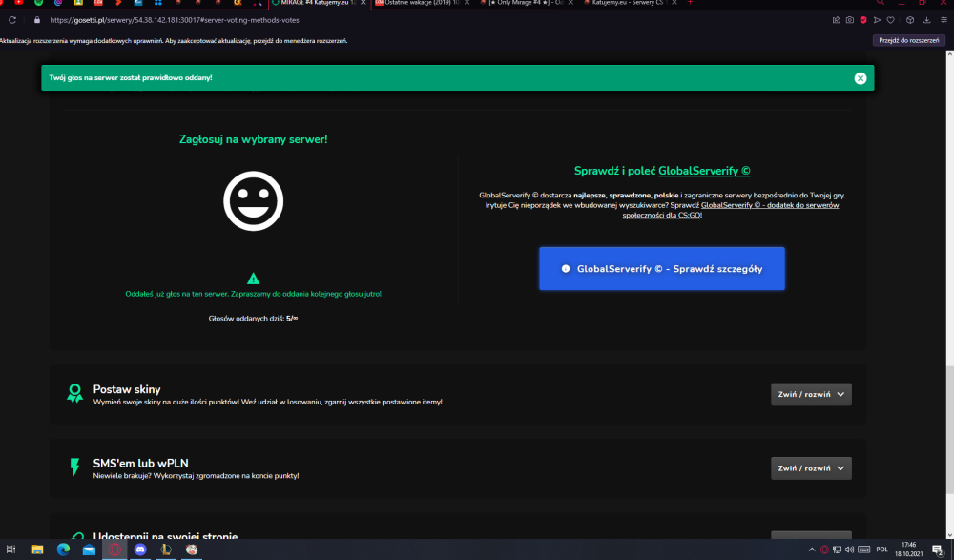Click the Przejdź do rozszerzeń button
The image size is (954, 560).
click(x=908, y=40)
